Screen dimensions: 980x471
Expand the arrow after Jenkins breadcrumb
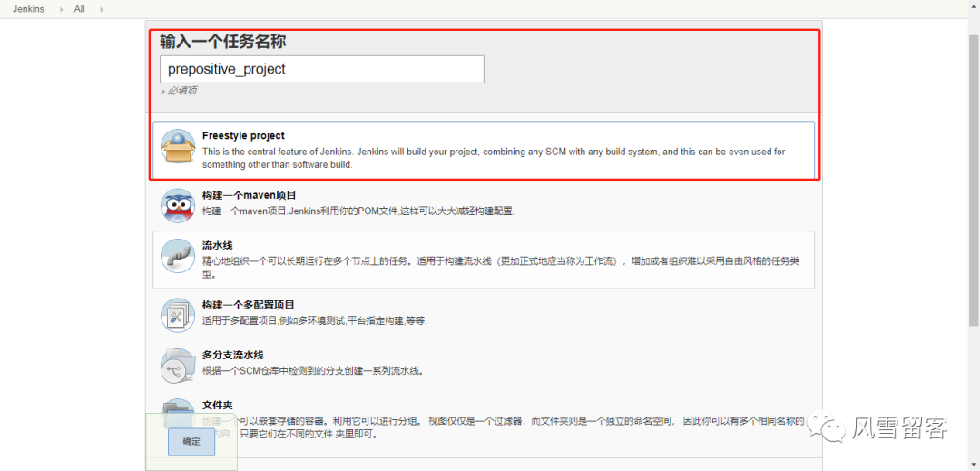[62, 9]
